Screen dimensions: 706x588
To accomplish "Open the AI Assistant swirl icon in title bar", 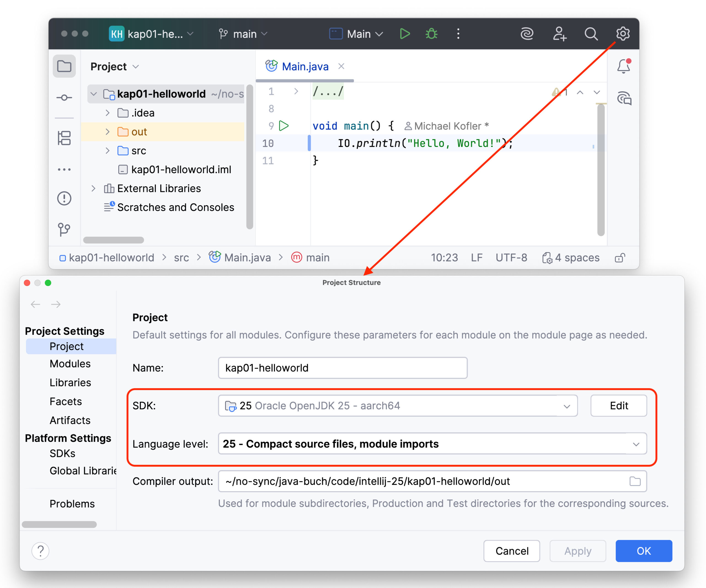I will click(x=527, y=34).
